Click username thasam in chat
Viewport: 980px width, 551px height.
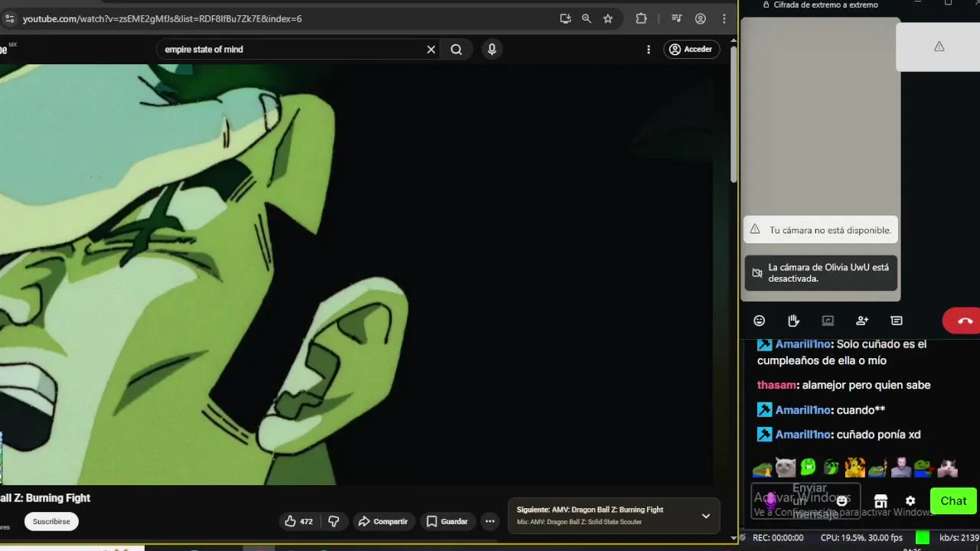pos(777,385)
